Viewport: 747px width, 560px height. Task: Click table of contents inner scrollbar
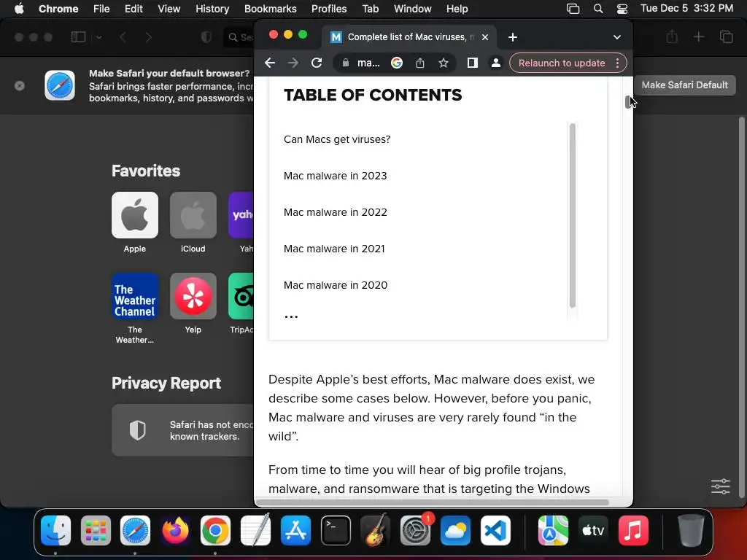pyautogui.click(x=572, y=215)
